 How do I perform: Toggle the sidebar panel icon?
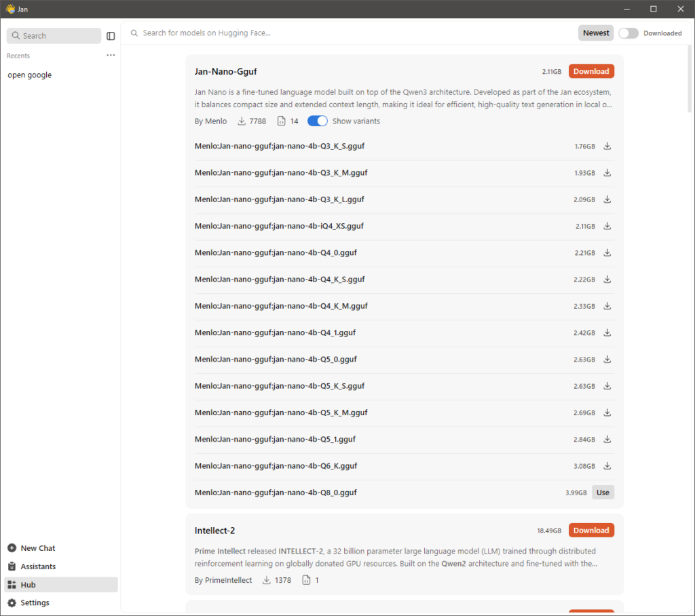tap(111, 36)
